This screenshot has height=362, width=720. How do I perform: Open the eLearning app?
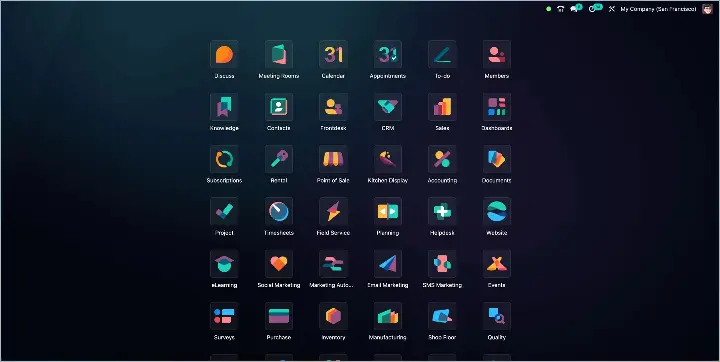pos(224,264)
